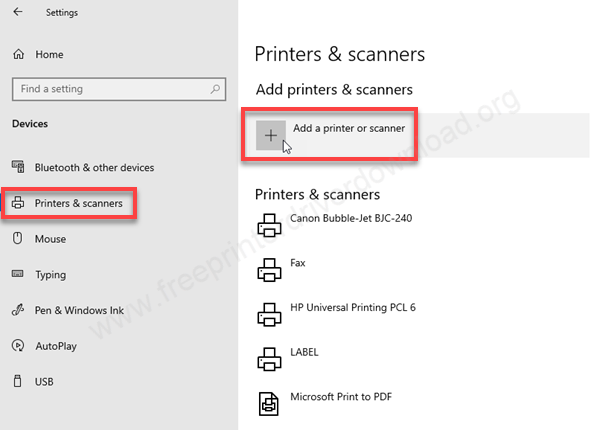Viewport: 600px width, 430px height.
Task: Click the Microsoft Print to PDF icon
Action: tap(269, 403)
